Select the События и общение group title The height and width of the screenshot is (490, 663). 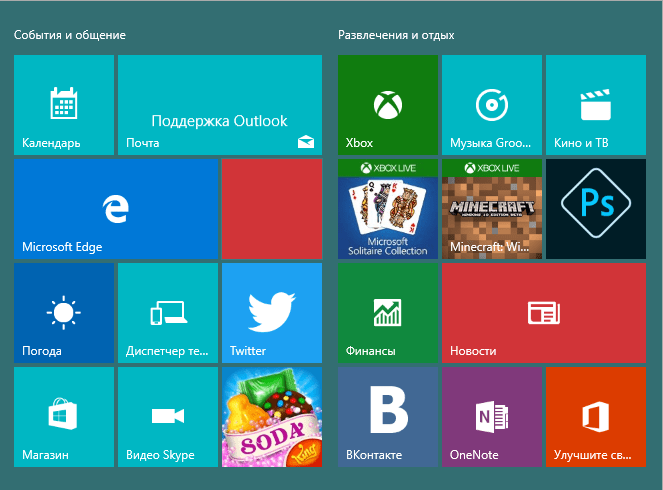[x=70, y=35]
